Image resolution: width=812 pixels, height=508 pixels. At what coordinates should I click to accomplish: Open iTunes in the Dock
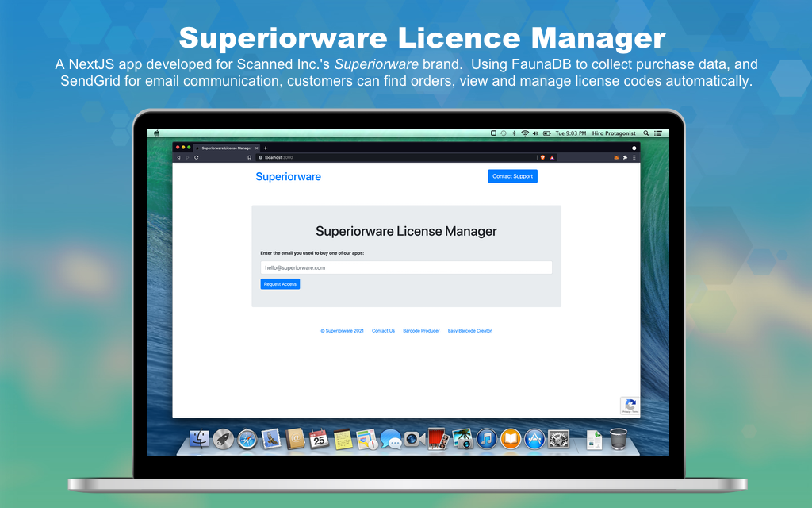tap(487, 439)
